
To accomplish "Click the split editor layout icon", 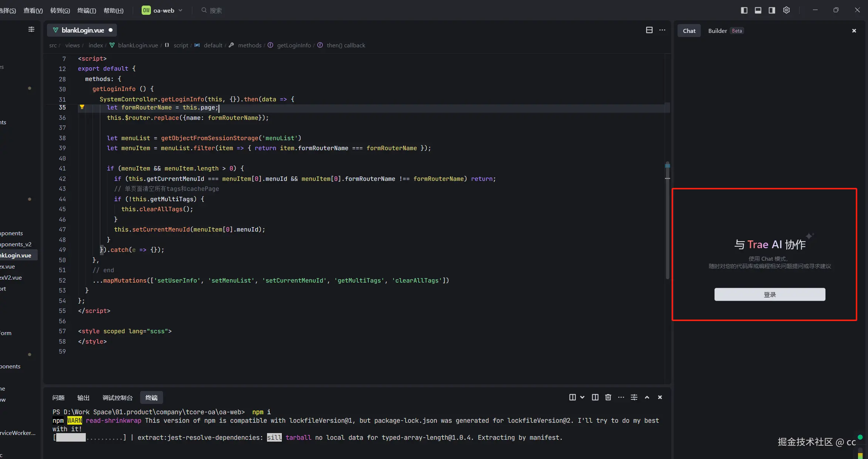I will pos(649,30).
